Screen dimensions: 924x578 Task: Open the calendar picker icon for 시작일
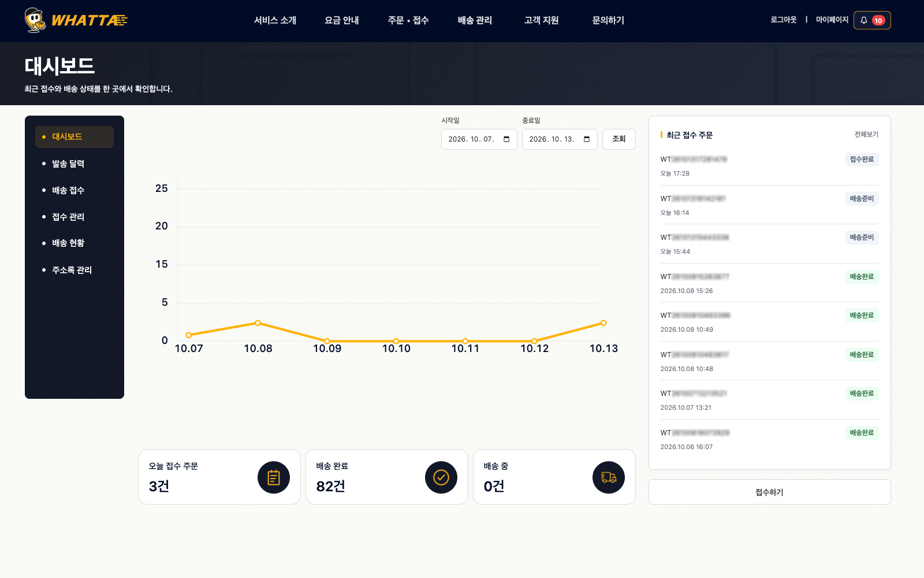(506, 139)
